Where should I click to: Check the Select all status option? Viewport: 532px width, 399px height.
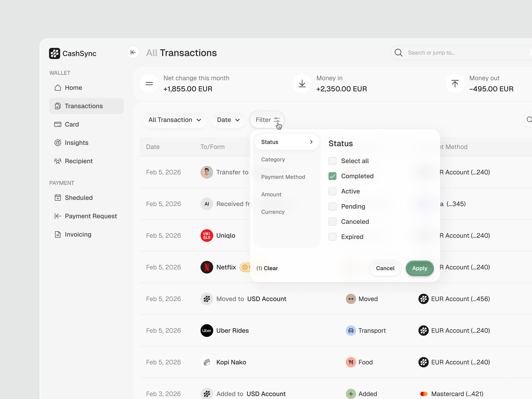(x=332, y=161)
